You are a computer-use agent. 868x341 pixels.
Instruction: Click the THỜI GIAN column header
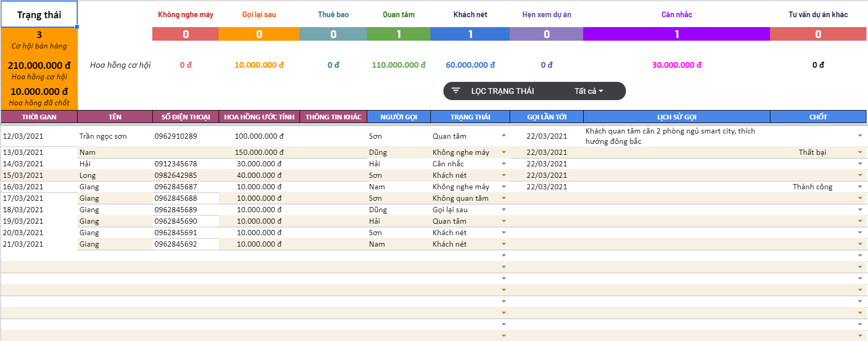point(39,117)
